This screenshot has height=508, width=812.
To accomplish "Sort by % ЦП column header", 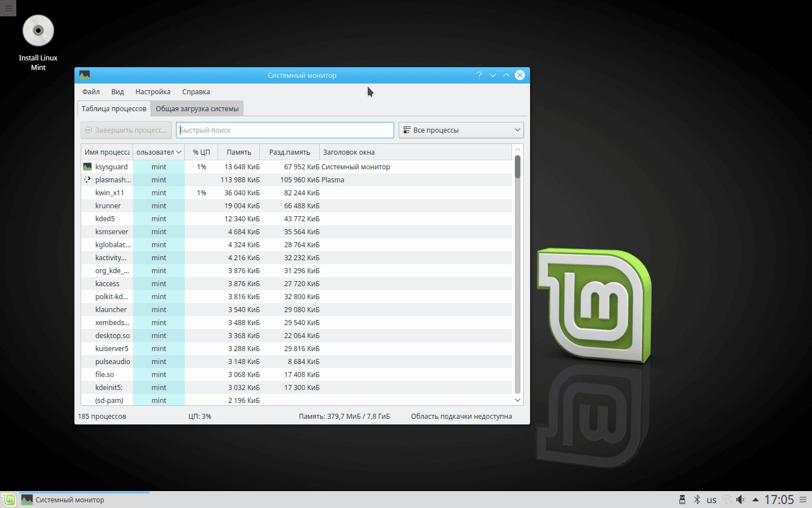I will coord(201,152).
